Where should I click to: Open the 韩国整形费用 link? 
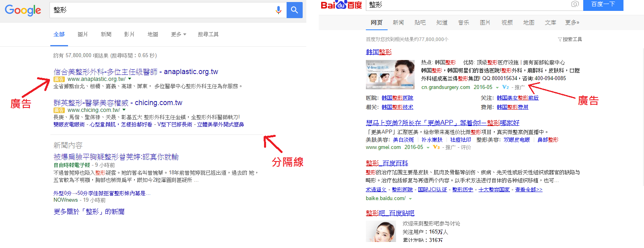point(512,107)
